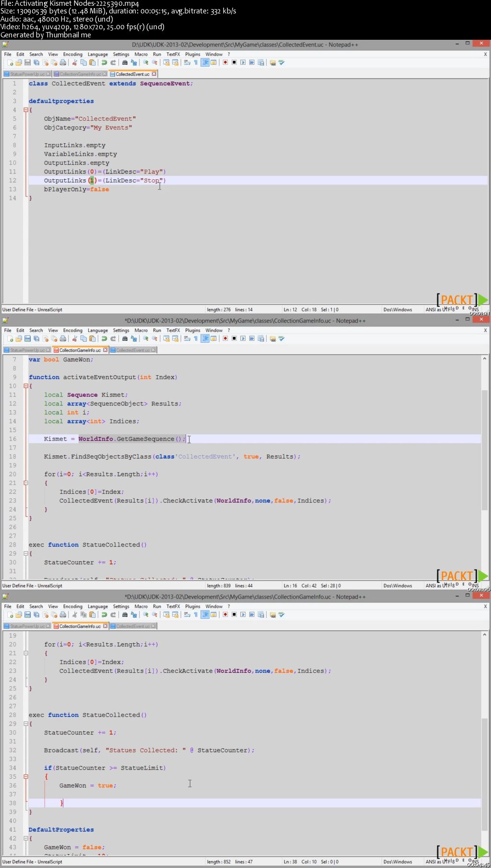
Task: Click Redo arrow in middle window toolbar
Action: 113,339
